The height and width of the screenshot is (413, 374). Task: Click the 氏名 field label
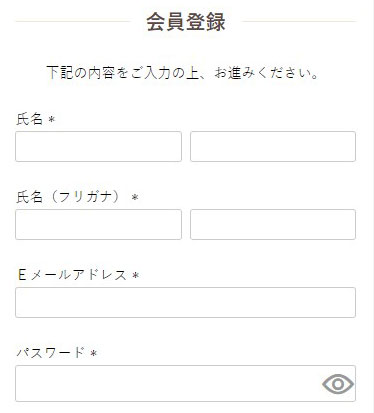(x=30, y=119)
